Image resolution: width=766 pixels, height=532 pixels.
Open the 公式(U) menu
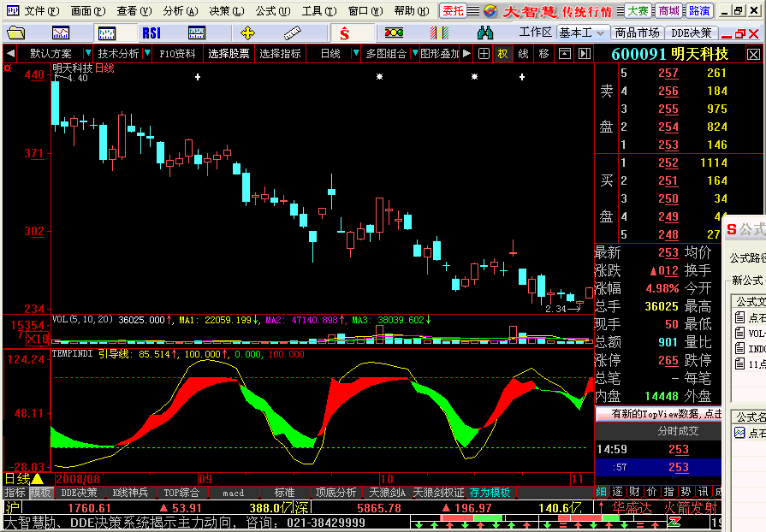pos(273,11)
